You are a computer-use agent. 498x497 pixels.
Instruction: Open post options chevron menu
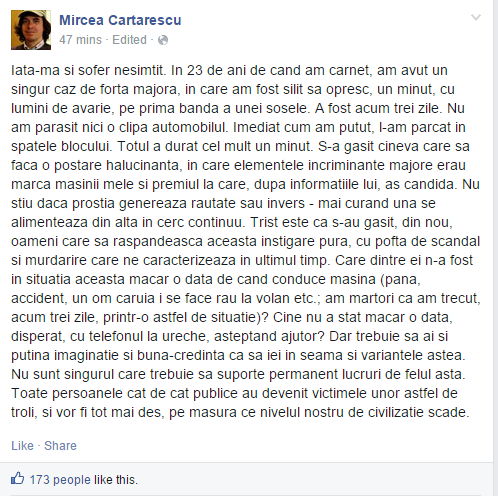click(476, 17)
